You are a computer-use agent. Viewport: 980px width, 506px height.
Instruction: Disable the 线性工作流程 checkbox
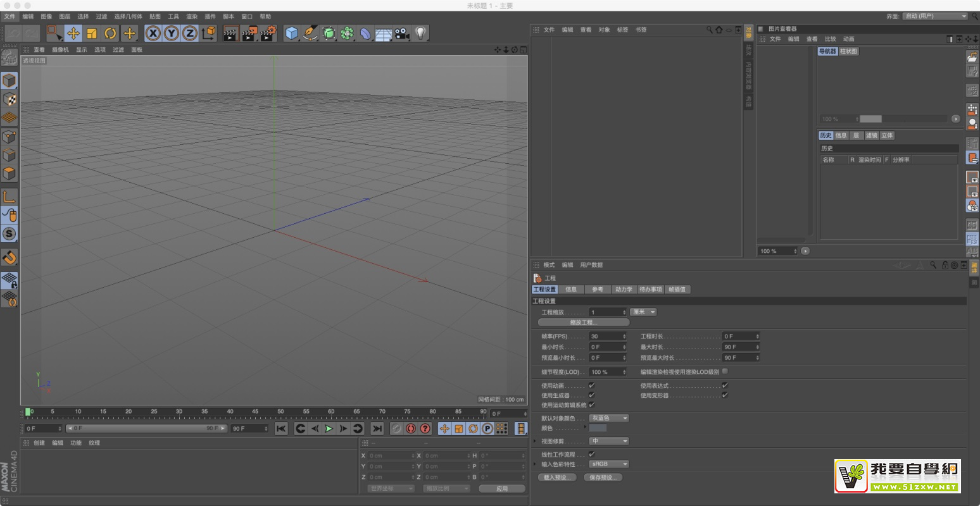pos(592,454)
